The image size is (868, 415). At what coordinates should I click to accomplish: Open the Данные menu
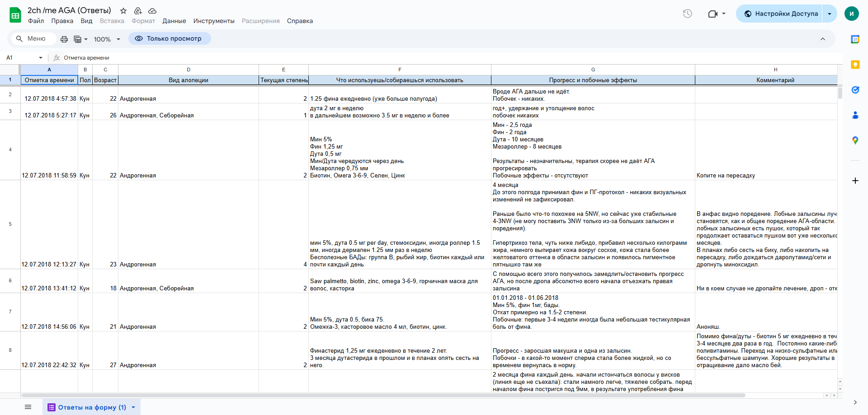[174, 21]
